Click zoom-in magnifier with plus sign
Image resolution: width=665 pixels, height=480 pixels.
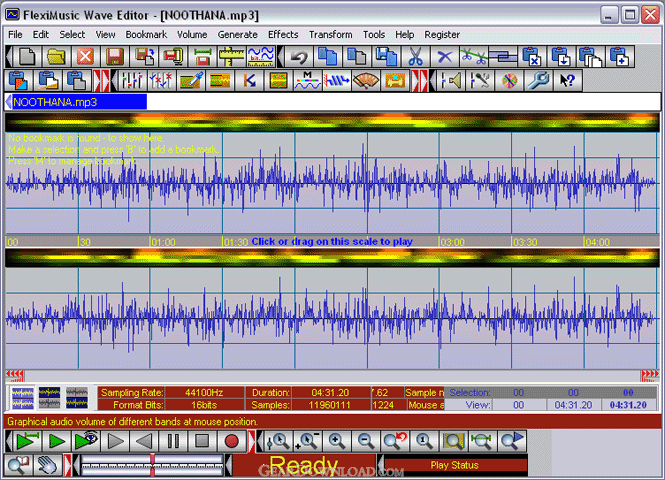tap(336, 441)
